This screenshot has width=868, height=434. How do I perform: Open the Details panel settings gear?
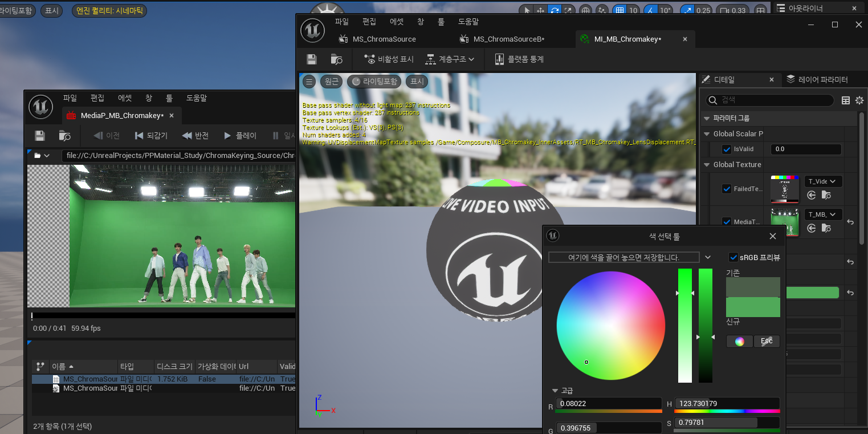[x=859, y=100]
